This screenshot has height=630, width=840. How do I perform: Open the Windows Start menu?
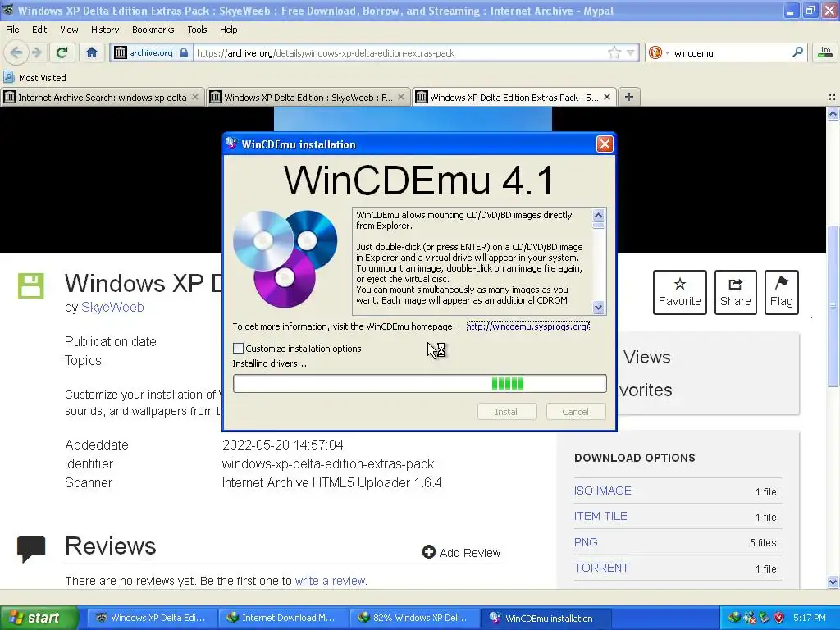pos(39,618)
